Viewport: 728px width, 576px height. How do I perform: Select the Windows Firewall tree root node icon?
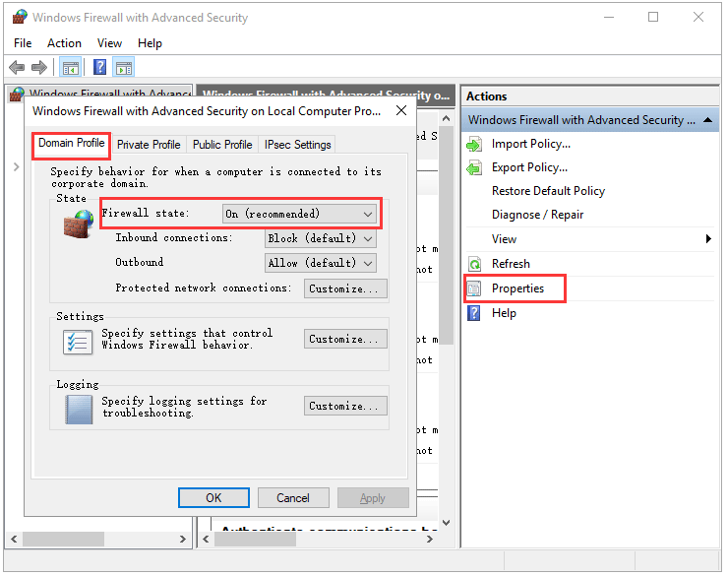pos(17,94)
